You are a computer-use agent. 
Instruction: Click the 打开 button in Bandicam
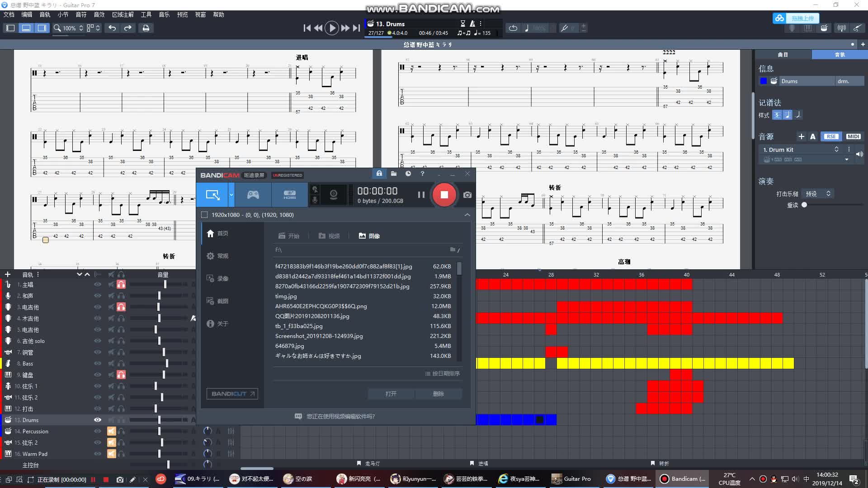point(391,394)
